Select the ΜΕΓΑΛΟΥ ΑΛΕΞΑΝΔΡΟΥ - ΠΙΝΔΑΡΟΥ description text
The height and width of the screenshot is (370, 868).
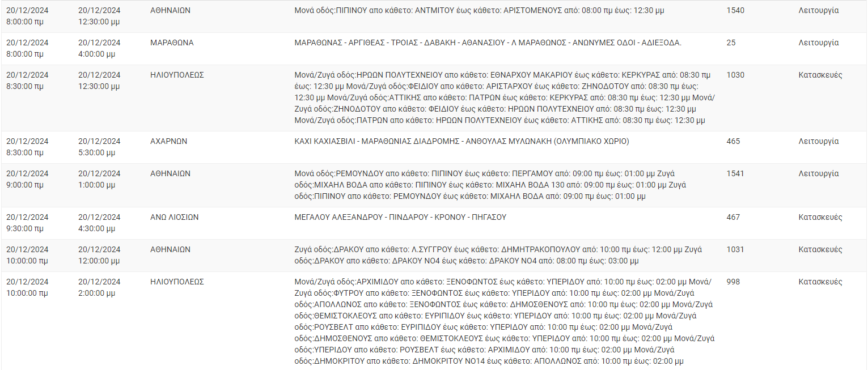pyautogui.click(x=400, y=218)
